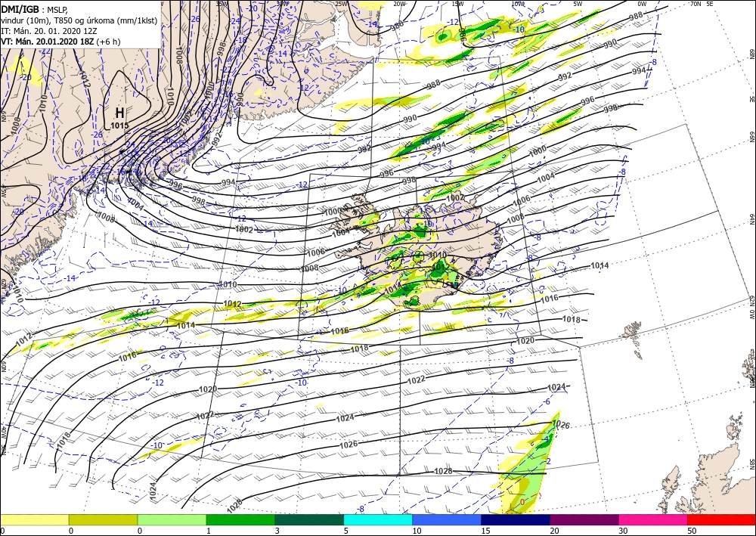Click the legend scale value '3'
Image resolution: width=756 pixels, height=536 pixels.
click(277, 531)
